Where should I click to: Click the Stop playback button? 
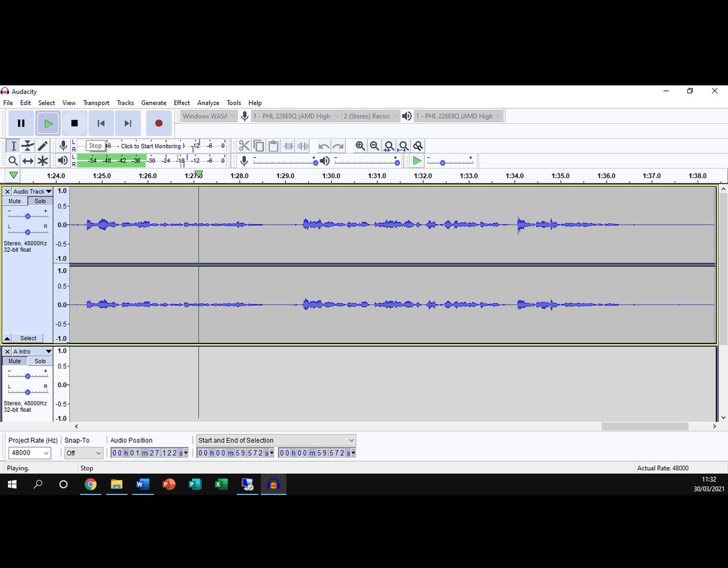pos(74,123)
